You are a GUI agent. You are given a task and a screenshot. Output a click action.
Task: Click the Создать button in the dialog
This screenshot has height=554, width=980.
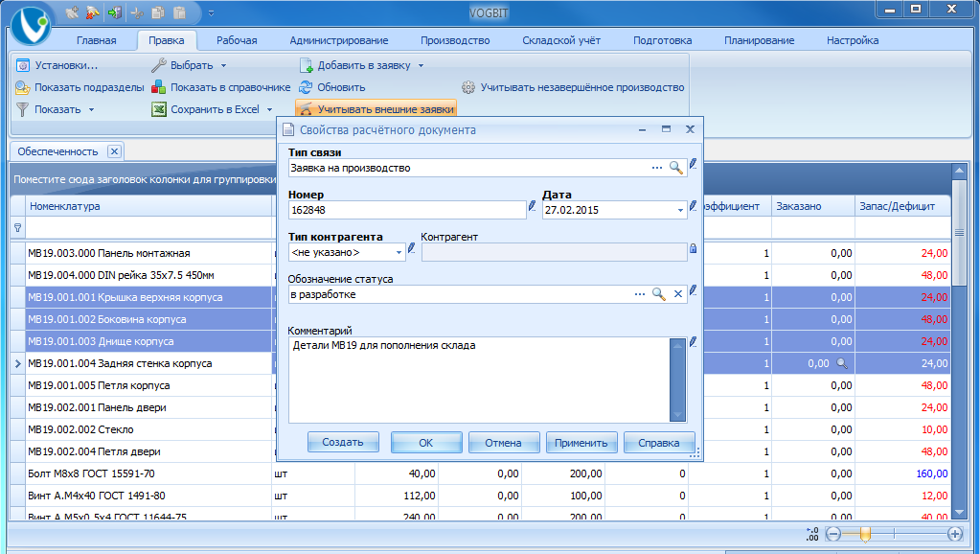pyautogui.click(x=343, y=442)
